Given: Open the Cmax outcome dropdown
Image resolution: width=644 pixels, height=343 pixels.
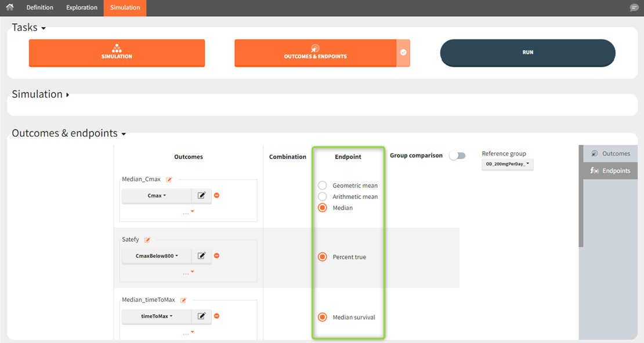Looking at the screenshot, I should pyautogui.click(x=157, y=196).
